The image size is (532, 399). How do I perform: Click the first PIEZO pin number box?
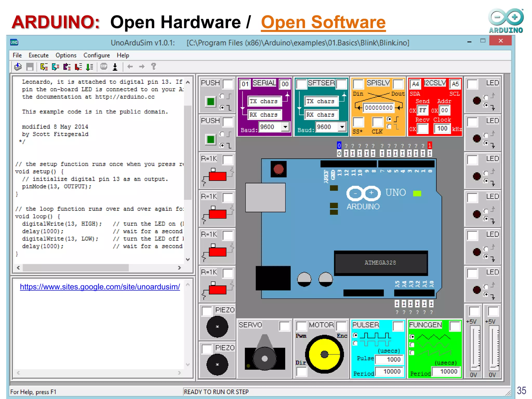point(207,311)
